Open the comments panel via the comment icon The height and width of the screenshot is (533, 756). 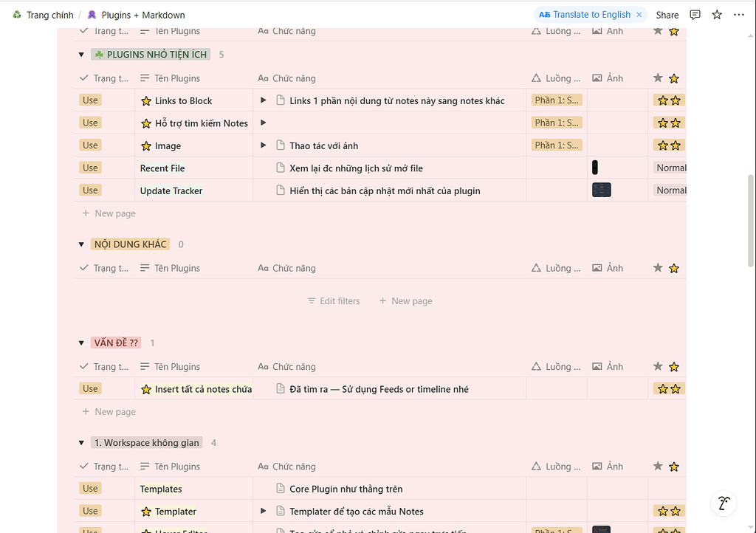(695, 14)
